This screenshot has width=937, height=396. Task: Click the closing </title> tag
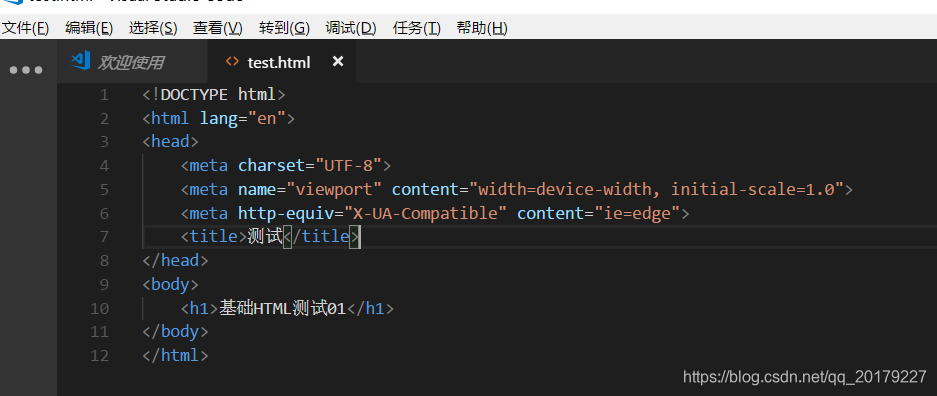pyautogui.click(x=321, y=237)
